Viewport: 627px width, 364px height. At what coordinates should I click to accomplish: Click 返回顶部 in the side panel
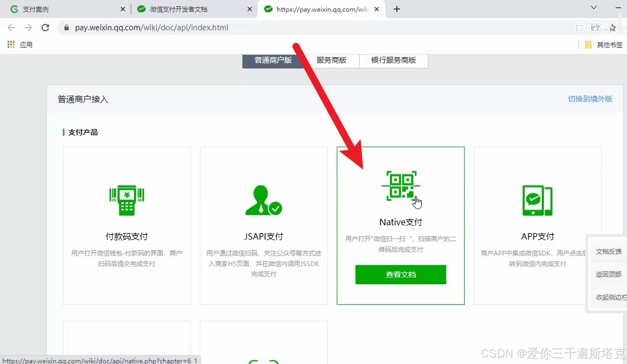click(608, 274)
